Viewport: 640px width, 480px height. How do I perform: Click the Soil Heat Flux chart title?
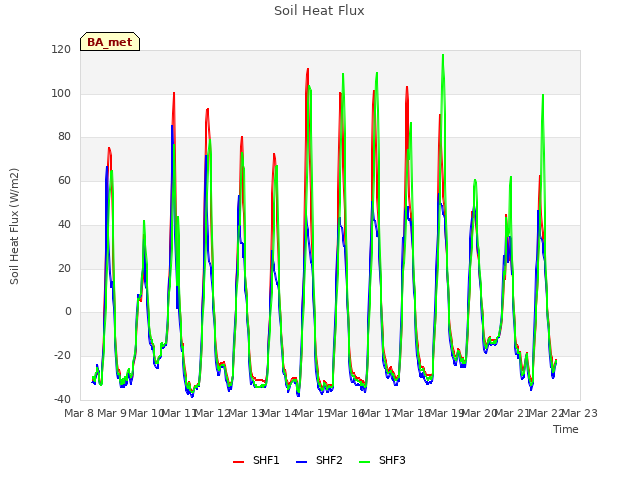(x=319, y=11)
